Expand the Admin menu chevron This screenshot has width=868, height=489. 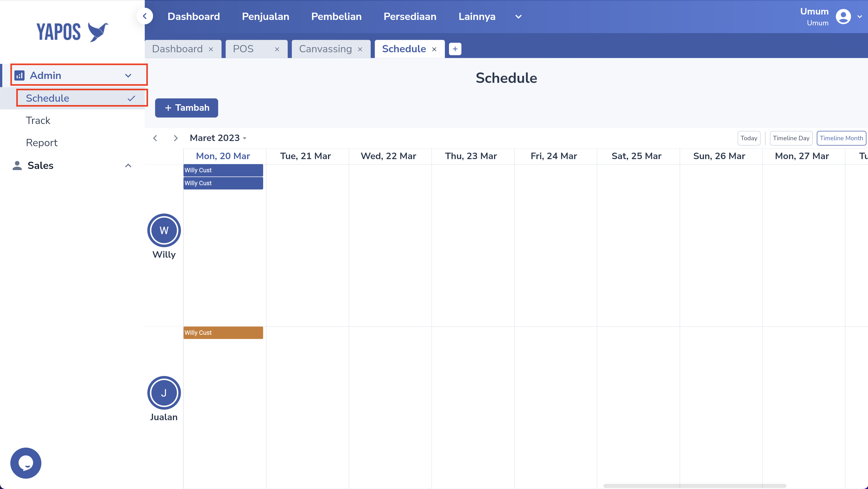tap(128, 76)
